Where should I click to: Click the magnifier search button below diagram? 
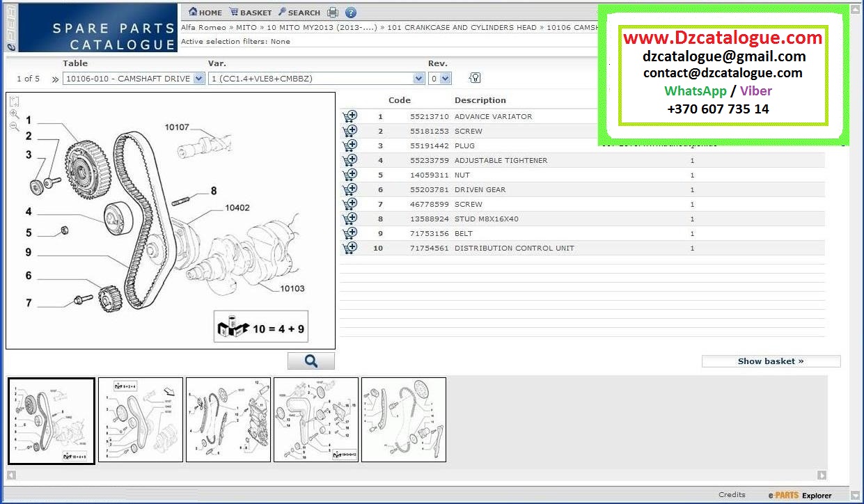[x=311, y=361]
